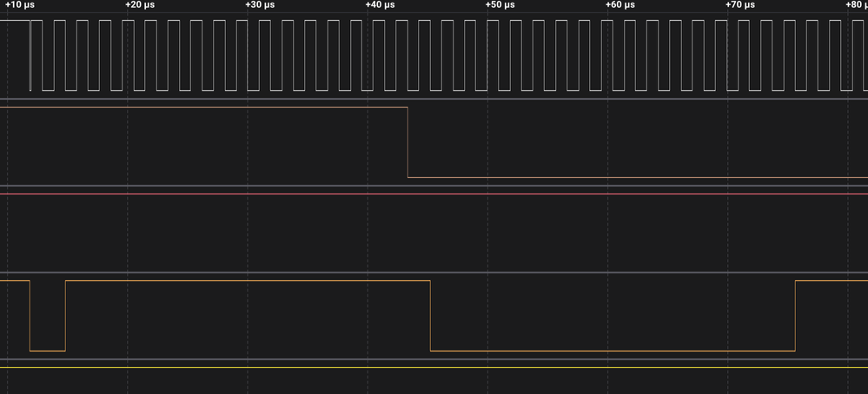
Task: Click the +70 µs time ruler label
Action: tap(740, 5)
